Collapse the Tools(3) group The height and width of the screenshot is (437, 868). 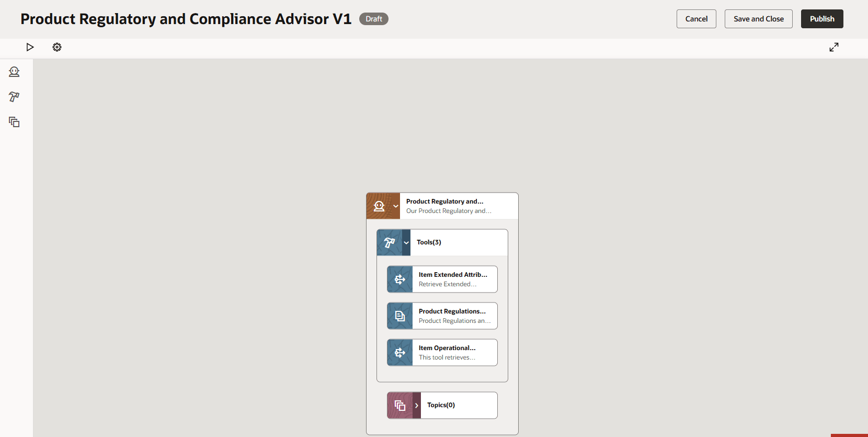pyautogui.click(x=406, y=242)
